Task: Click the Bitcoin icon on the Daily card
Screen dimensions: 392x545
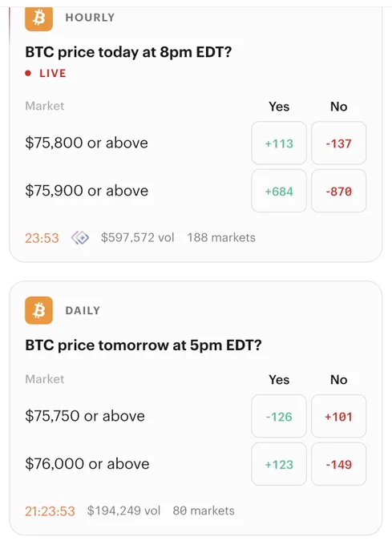Action: coord(39,310)
